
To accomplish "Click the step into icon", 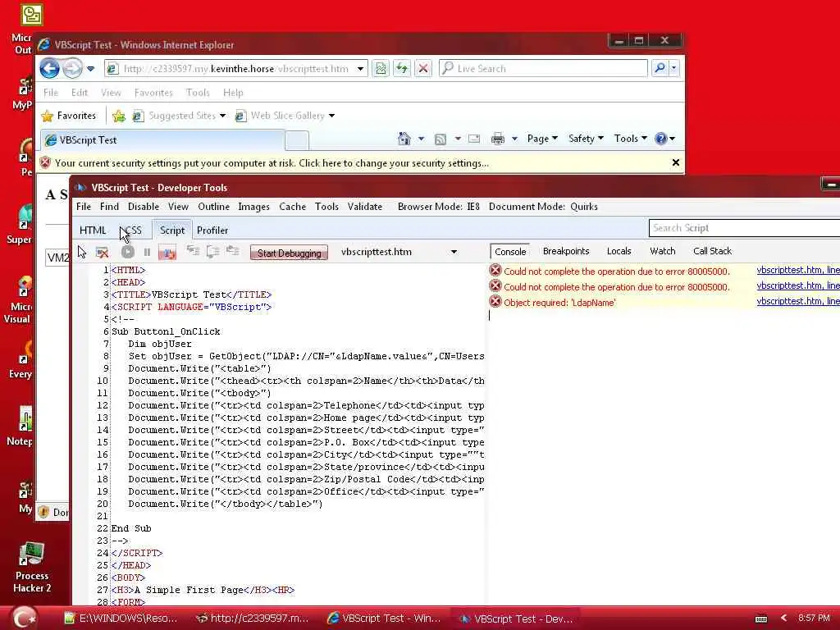I will pos(193,251).
